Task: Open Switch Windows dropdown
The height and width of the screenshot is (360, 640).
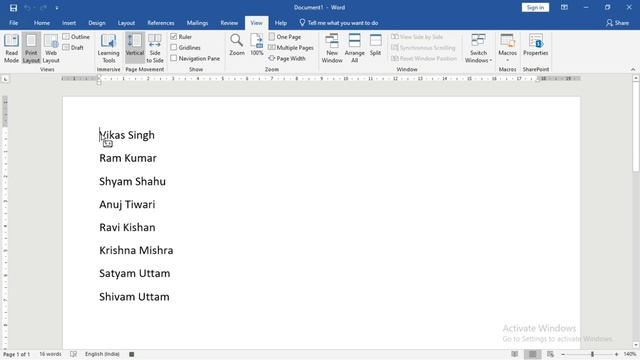Action: 478,48
